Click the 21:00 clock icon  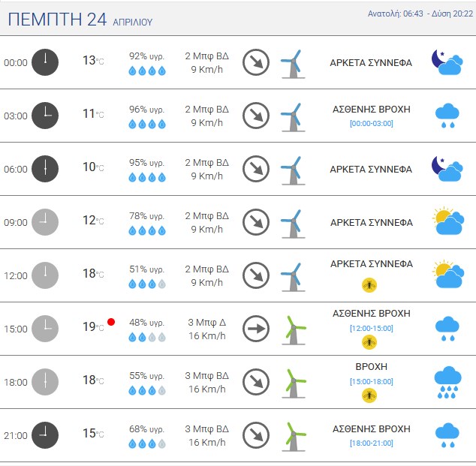click(45, 435)
